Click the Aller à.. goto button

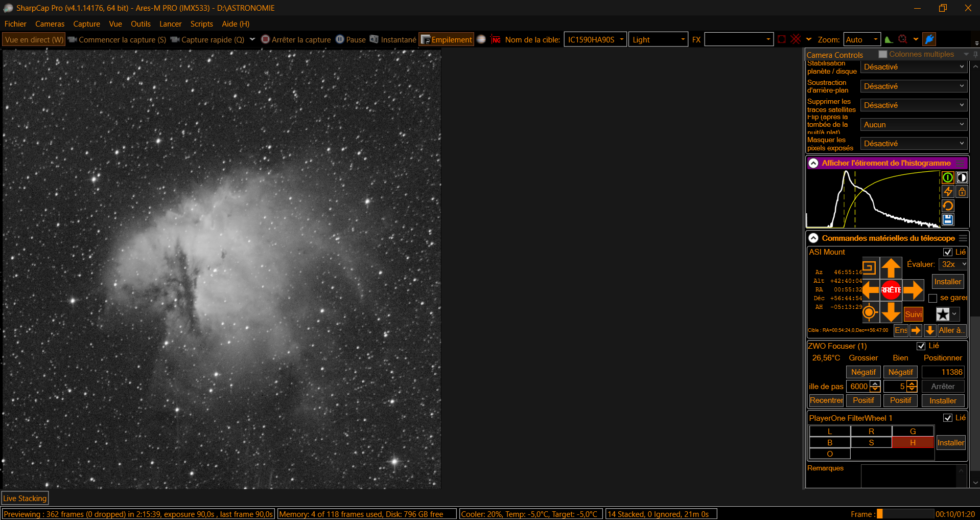[952, 330]
